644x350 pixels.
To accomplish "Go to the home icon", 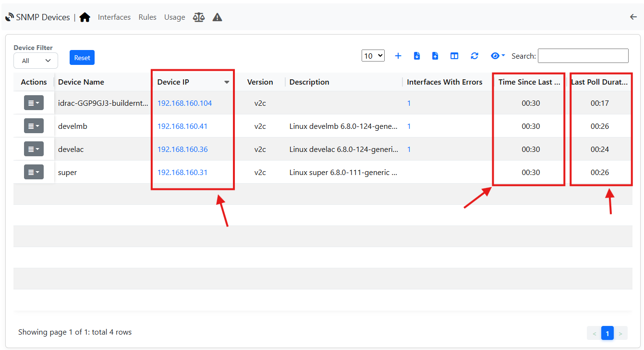I will 85,17.
